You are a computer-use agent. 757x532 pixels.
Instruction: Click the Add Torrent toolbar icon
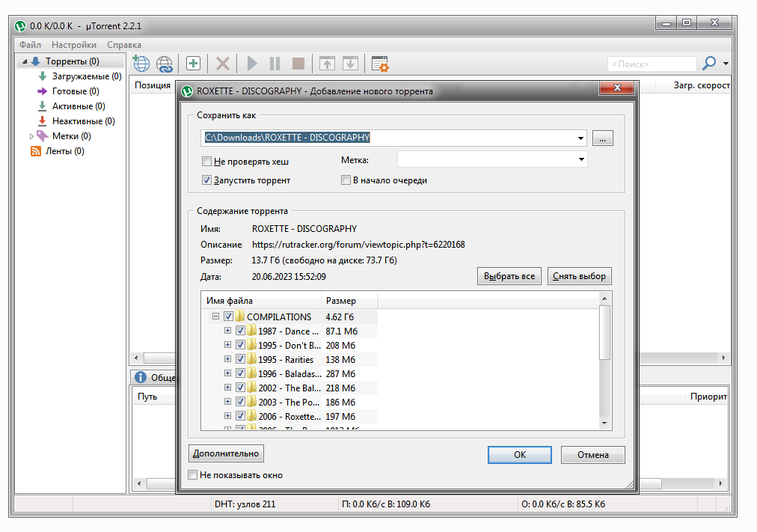[x=141, y=64]
